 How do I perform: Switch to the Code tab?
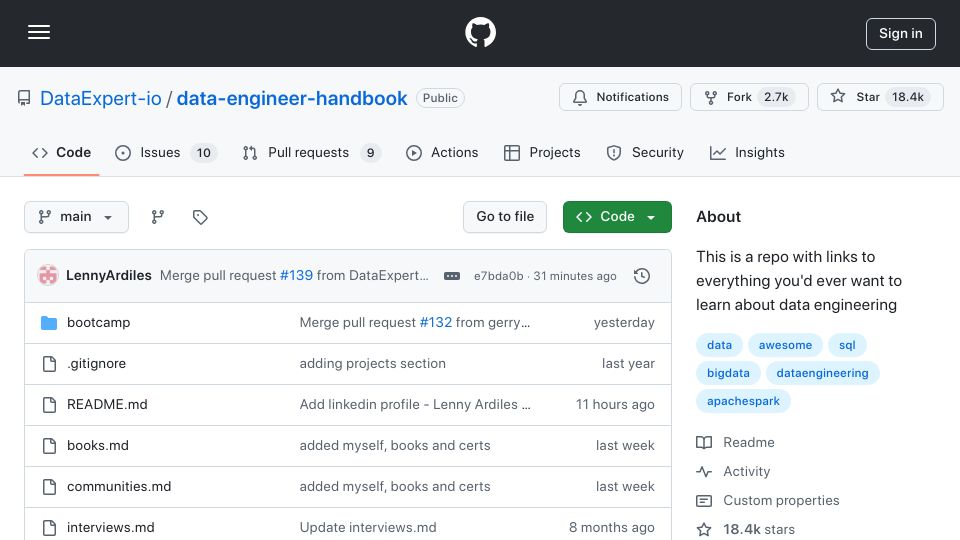tap(61, 152)
